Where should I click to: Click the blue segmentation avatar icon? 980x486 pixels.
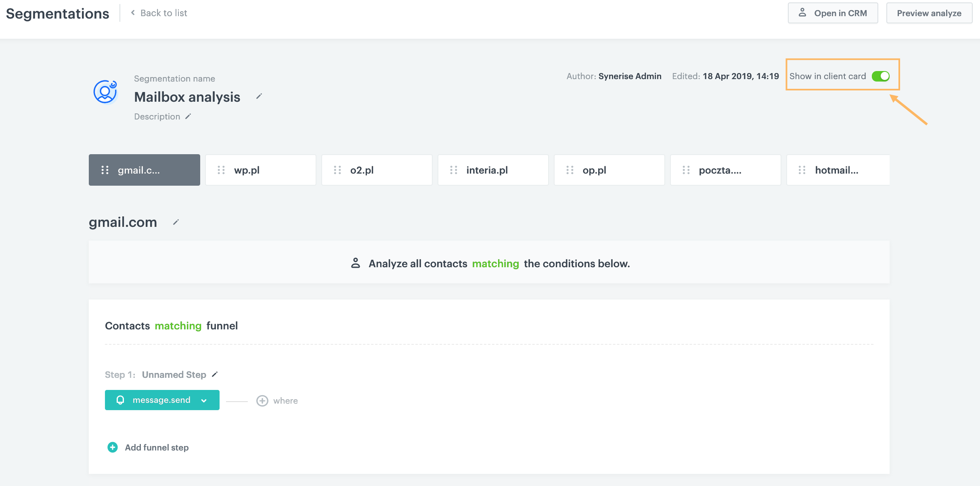click(x=105, y=92)
